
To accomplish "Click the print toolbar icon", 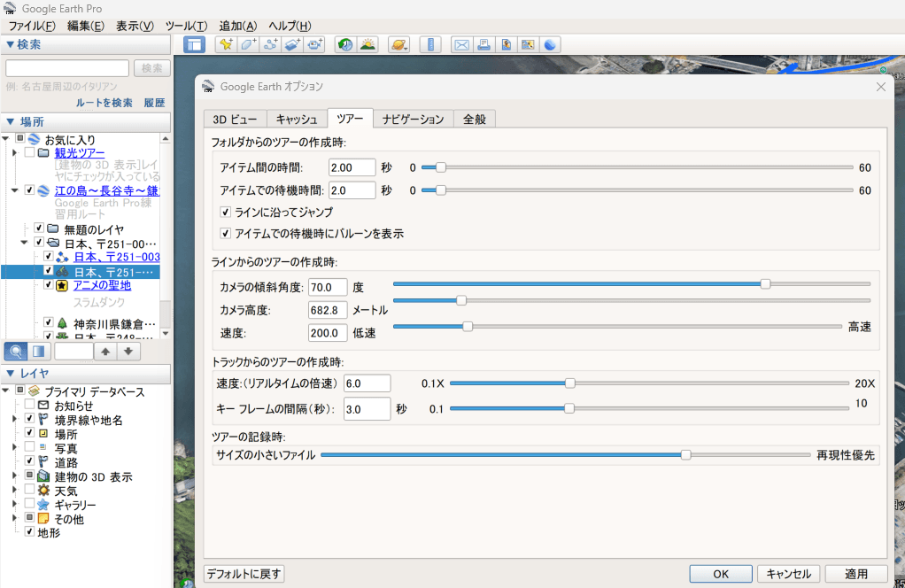I will point(483,44).
